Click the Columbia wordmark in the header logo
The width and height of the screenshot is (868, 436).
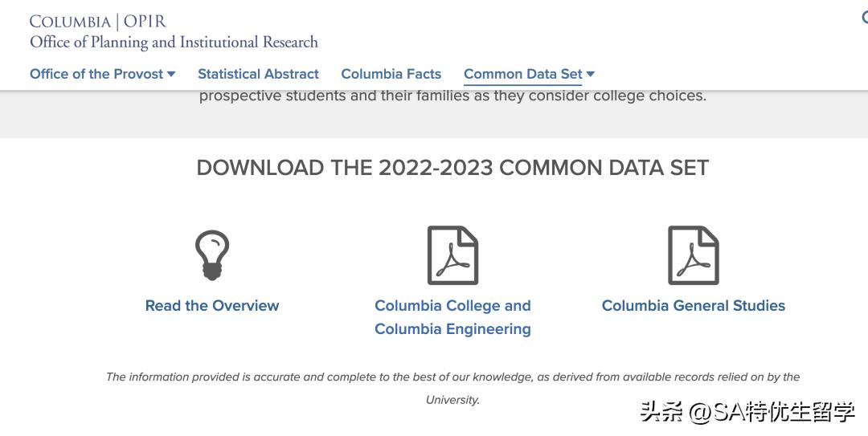tap(70, 22)
